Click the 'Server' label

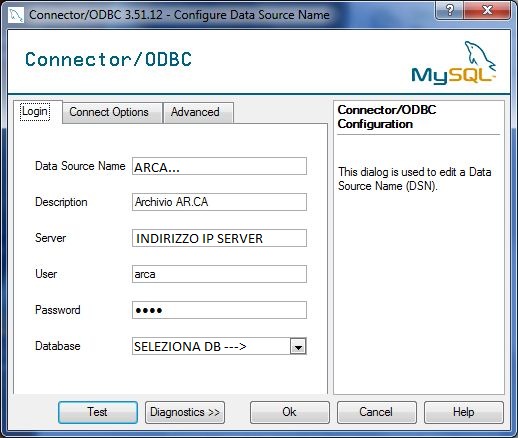coord(50,238)
